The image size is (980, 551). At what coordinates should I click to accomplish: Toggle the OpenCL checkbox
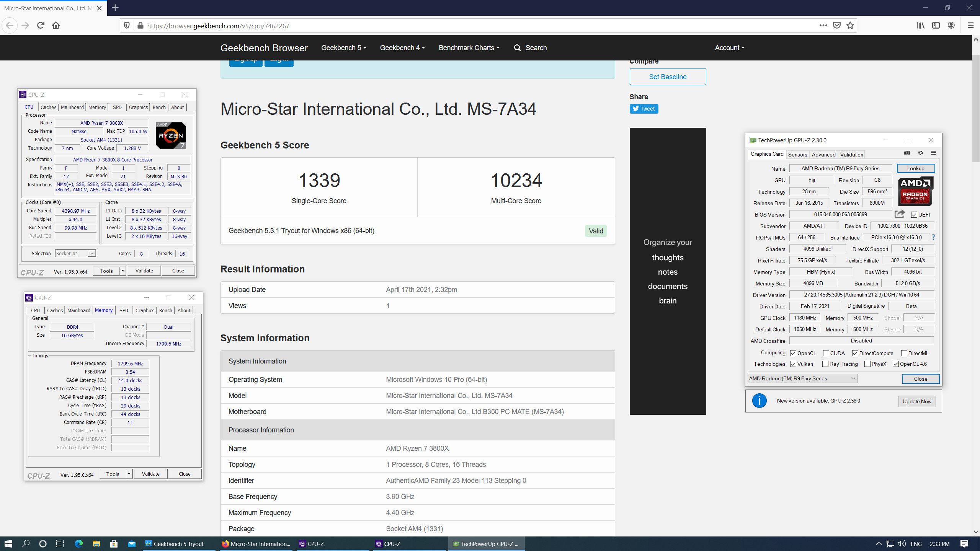tap(793, 353)
